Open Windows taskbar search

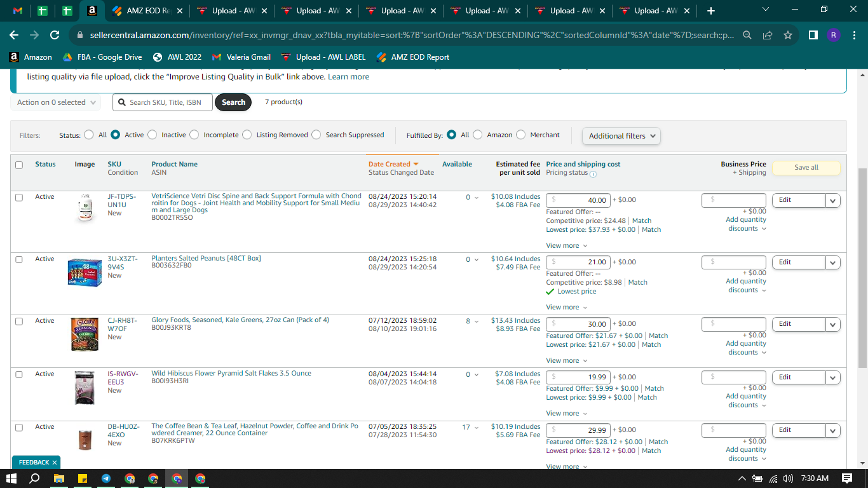point(35,478)
